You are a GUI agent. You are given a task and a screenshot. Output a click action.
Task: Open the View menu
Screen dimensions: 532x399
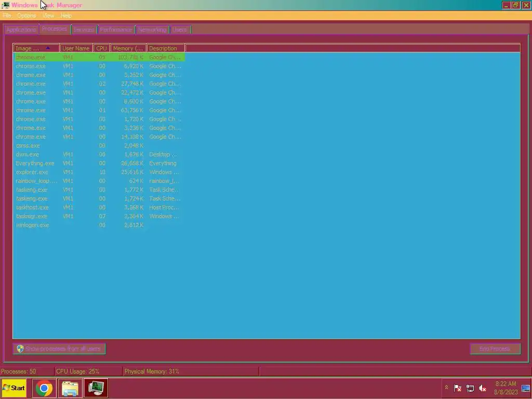pos(48,16)
